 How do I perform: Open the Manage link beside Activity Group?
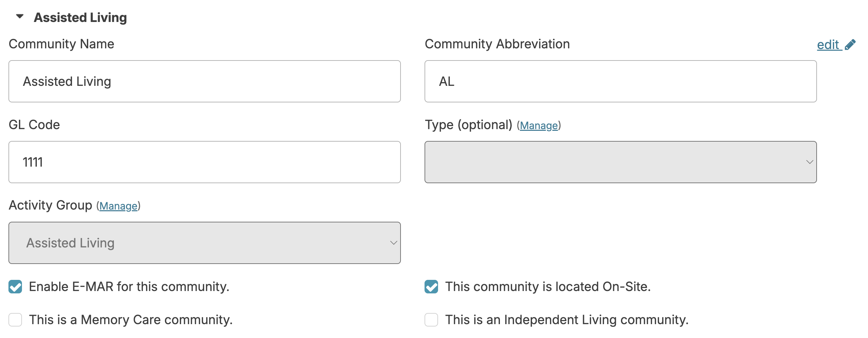tap(118, 206)
